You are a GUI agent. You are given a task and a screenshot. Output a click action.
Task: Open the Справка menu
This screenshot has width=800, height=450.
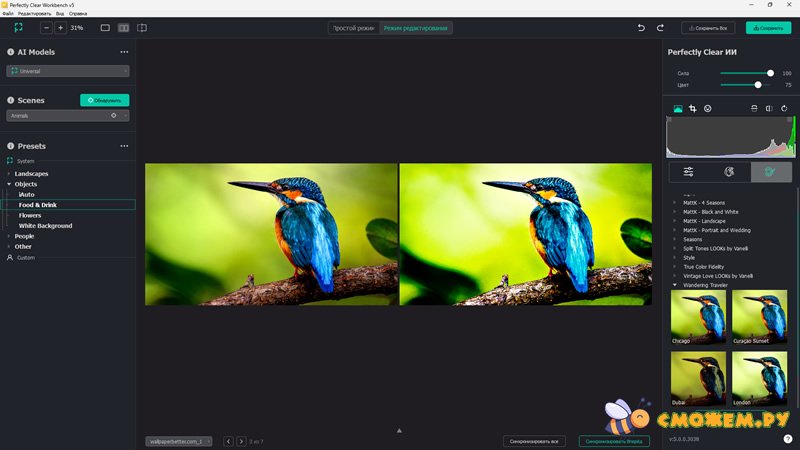point(78,13)
